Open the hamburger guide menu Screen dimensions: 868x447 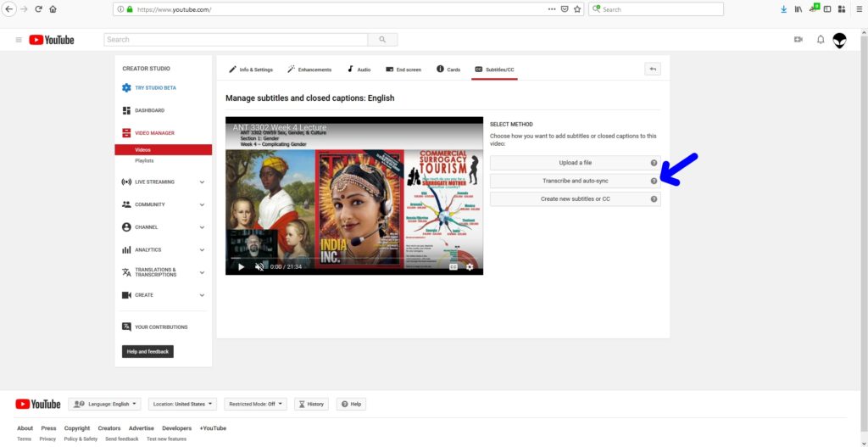click(x=19, y=40)
